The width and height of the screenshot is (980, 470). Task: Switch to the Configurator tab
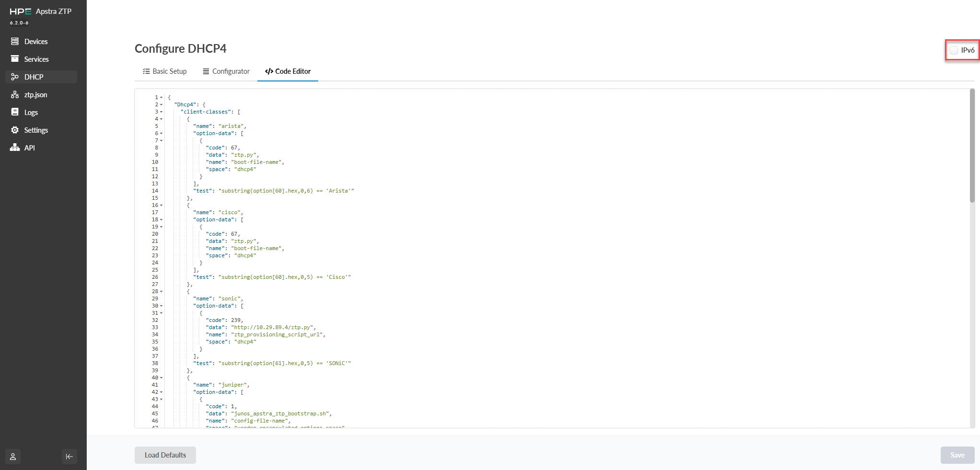(x=226, y=71)
